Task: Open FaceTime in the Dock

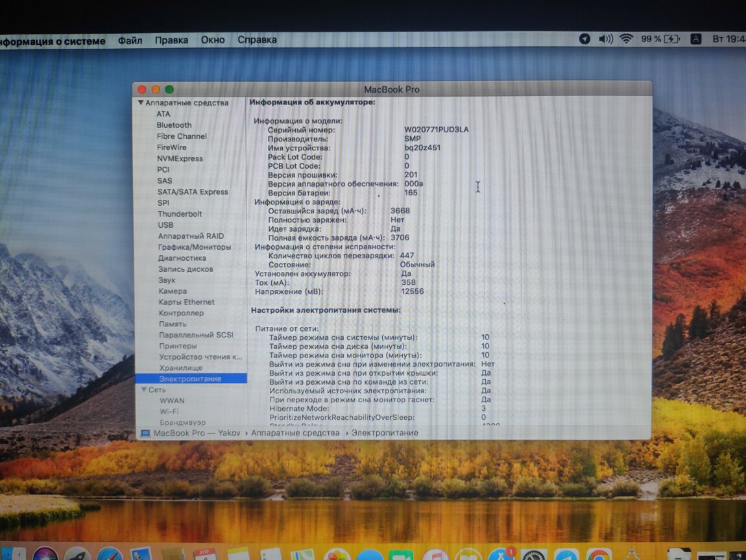Action: click(402, 554)
